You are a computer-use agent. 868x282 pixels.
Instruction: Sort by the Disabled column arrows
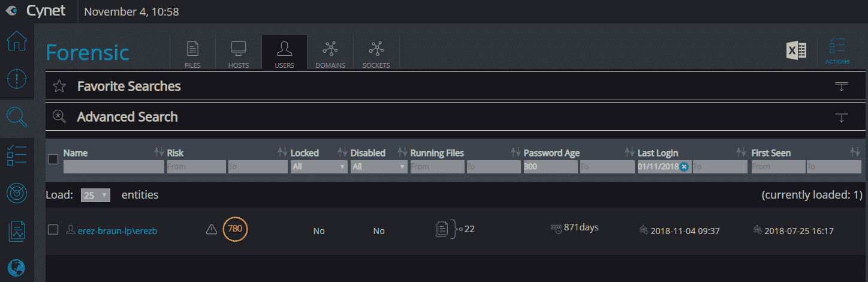point(402,152)
